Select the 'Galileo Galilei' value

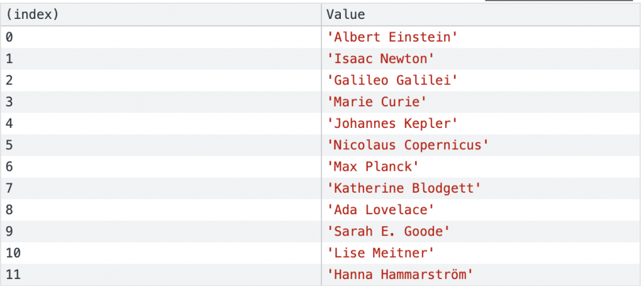coord(392,80)
